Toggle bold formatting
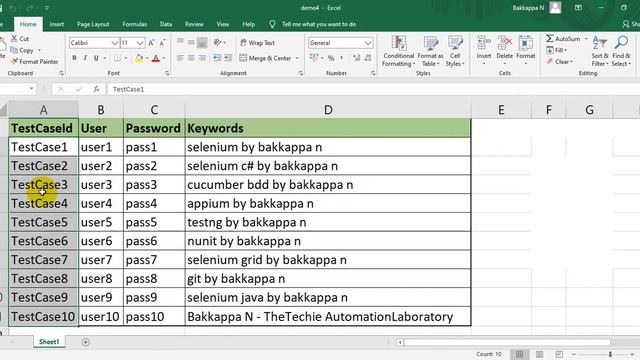Image resolution: width=640 pixels, height=360 pixels. (x=74, y=58)
